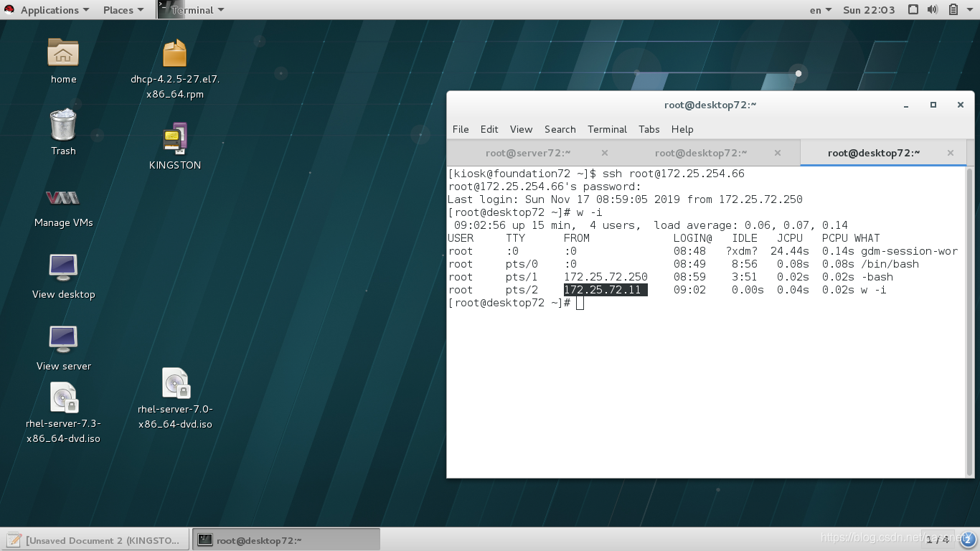The width and height of the screenshot is (980, 551).
Task: Click the terminal vertical scrollbar
Action: coord(970,321)
